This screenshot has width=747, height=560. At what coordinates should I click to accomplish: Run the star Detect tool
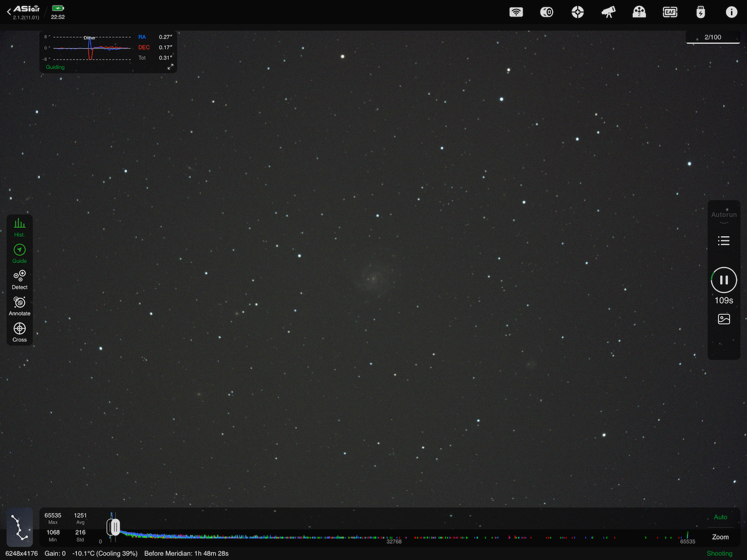[20, 280]
